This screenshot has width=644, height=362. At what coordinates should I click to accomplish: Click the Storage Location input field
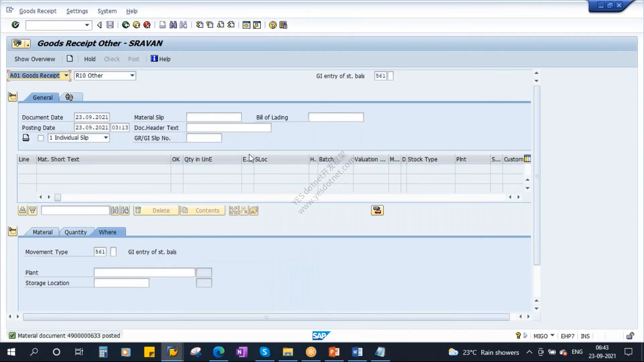(121, 283)
